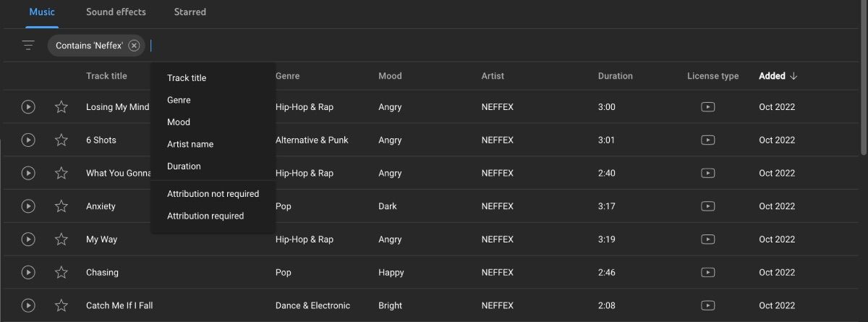Remove the Contains 'Neffex' filter chip
Screen dimensions: 868x322
coord(134,46)
